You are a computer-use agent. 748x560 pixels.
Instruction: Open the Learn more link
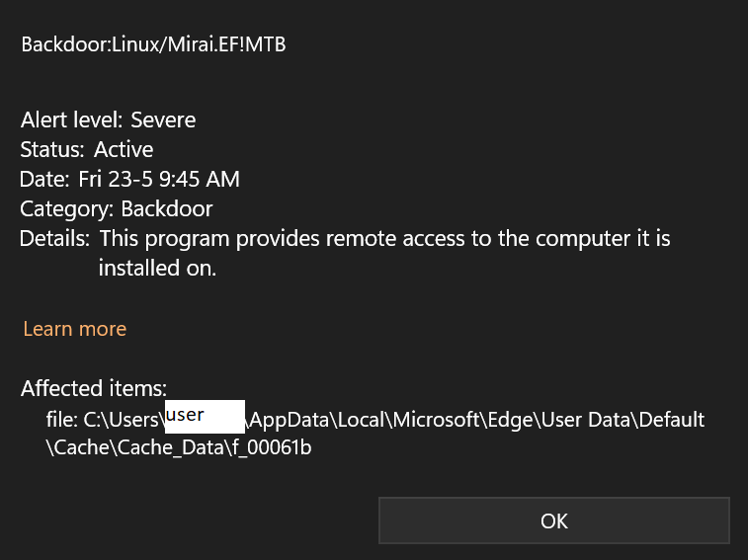(x=74, y=329)
